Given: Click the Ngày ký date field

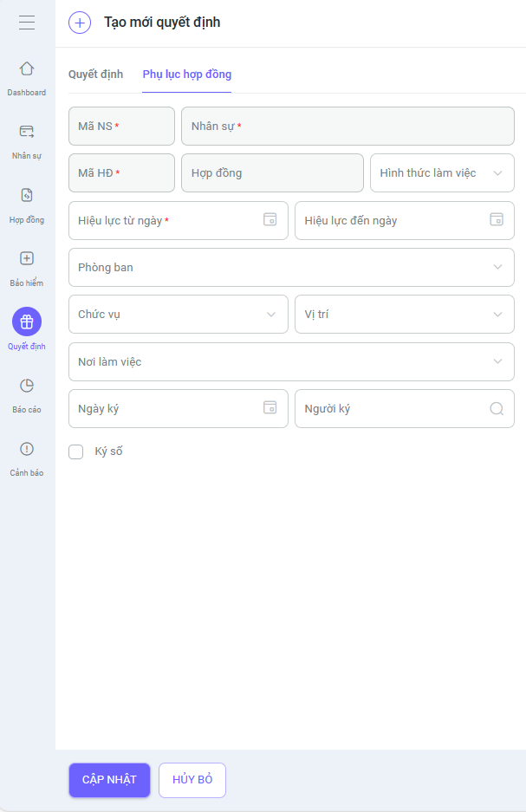Looking at the screenshot, I should tap(165, 409).
